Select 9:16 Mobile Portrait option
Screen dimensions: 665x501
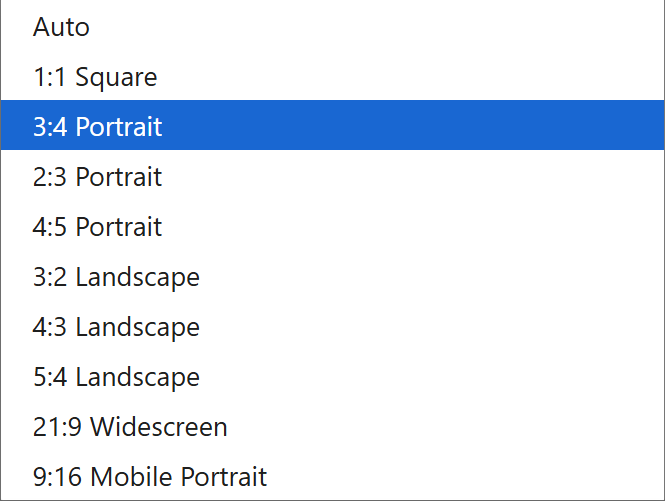pos(332,475)
